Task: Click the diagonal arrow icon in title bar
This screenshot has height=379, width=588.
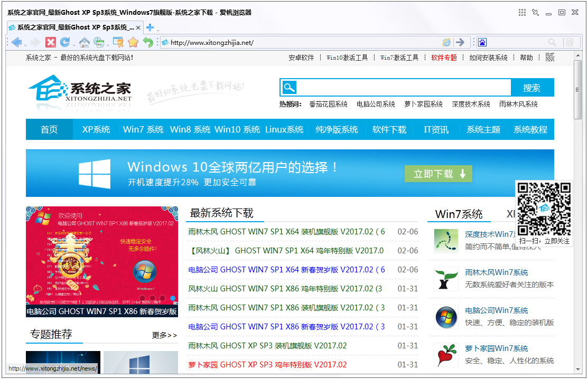Action: click(536, 12)
